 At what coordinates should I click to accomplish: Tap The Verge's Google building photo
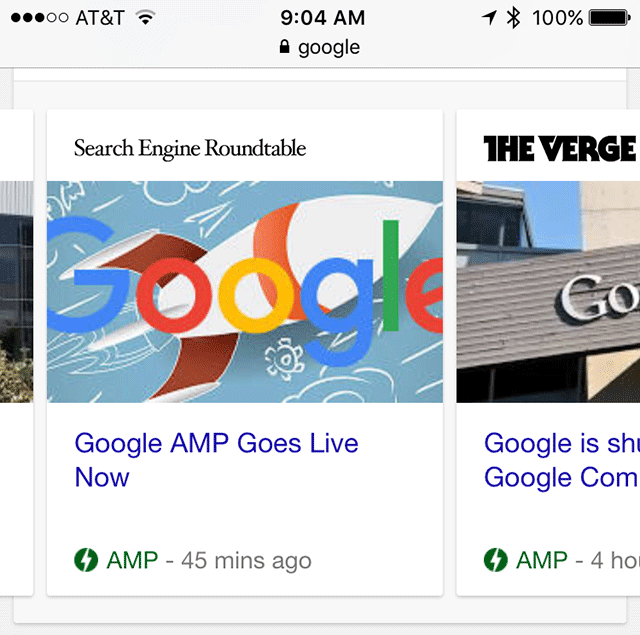coord(548,291)
